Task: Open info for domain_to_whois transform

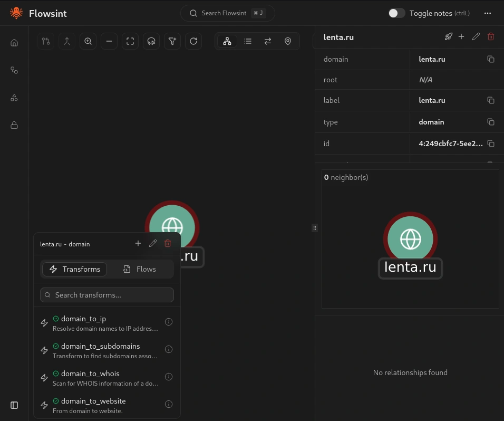Action: tap(169, 377)
